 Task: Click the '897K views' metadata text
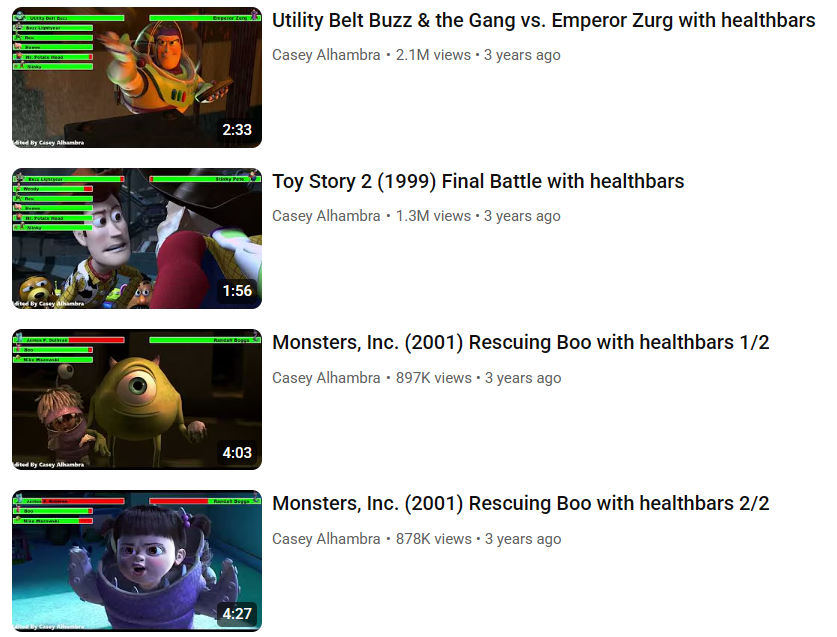[x=433, y=378]
